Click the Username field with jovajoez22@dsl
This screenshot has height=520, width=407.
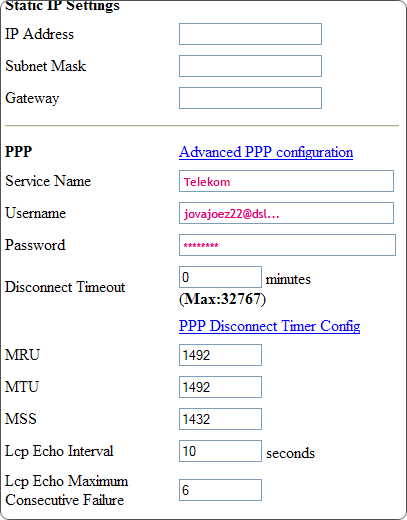pos(286,213)
